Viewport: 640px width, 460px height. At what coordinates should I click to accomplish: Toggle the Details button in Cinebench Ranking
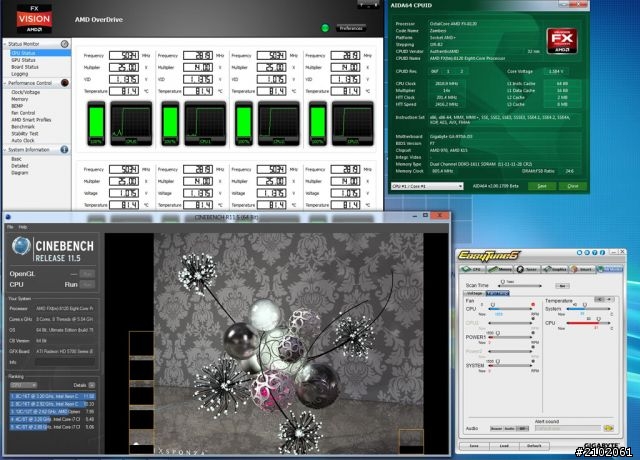92,385
